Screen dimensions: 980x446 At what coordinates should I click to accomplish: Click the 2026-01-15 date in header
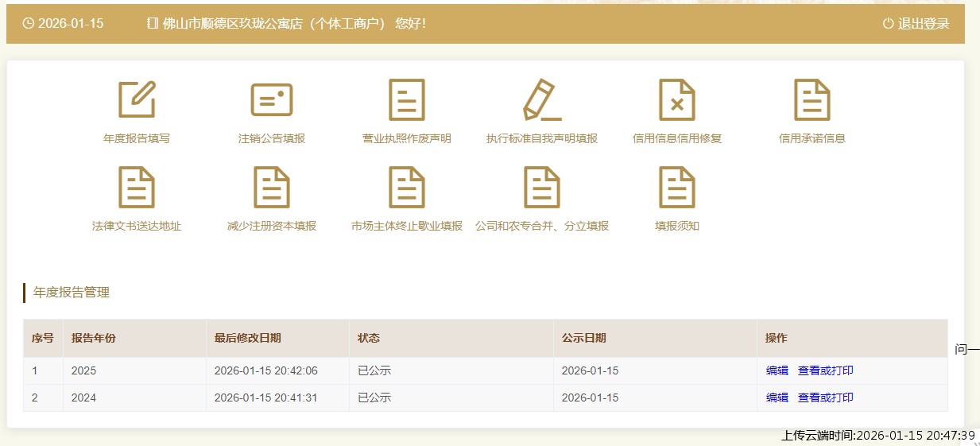(x=70, y=24)
